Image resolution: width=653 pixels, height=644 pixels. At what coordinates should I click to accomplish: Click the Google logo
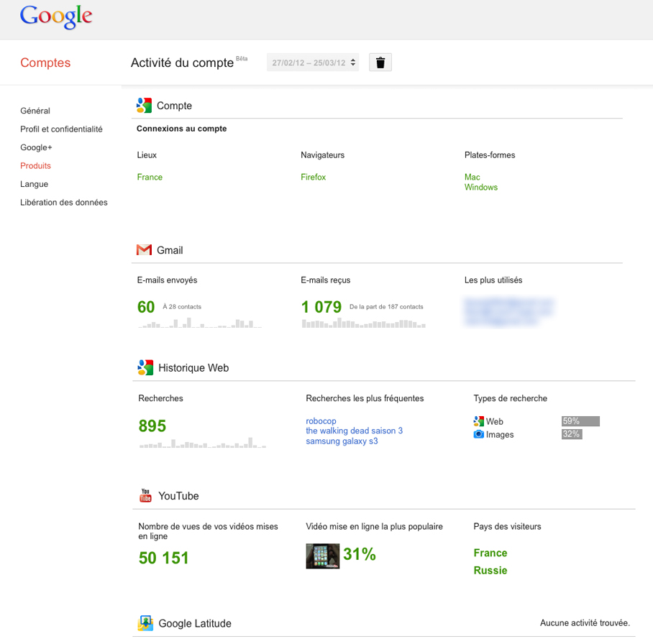(56, 17)
